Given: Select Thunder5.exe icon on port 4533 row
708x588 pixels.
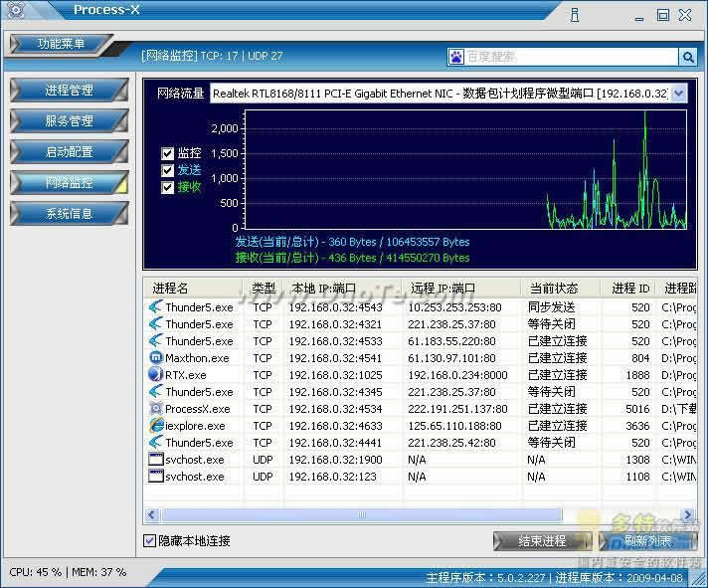Looking at the screenshot, I should [x=156, y=341].
